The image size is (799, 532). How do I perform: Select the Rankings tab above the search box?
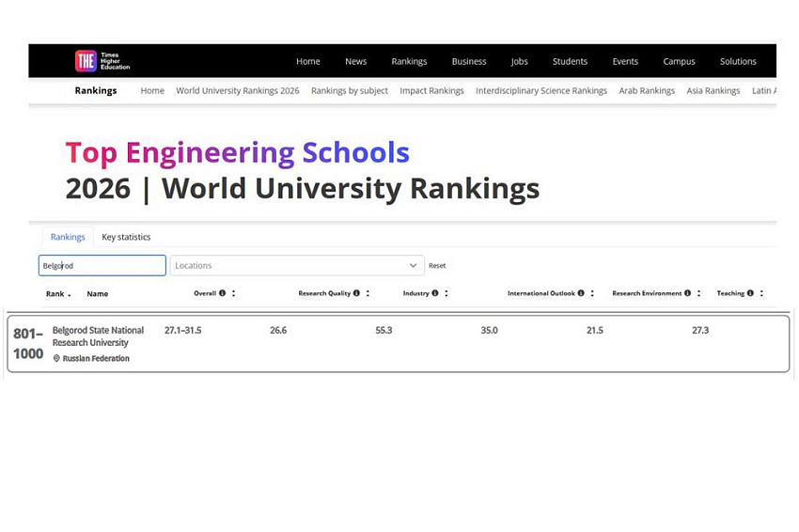tap(68, 237)
